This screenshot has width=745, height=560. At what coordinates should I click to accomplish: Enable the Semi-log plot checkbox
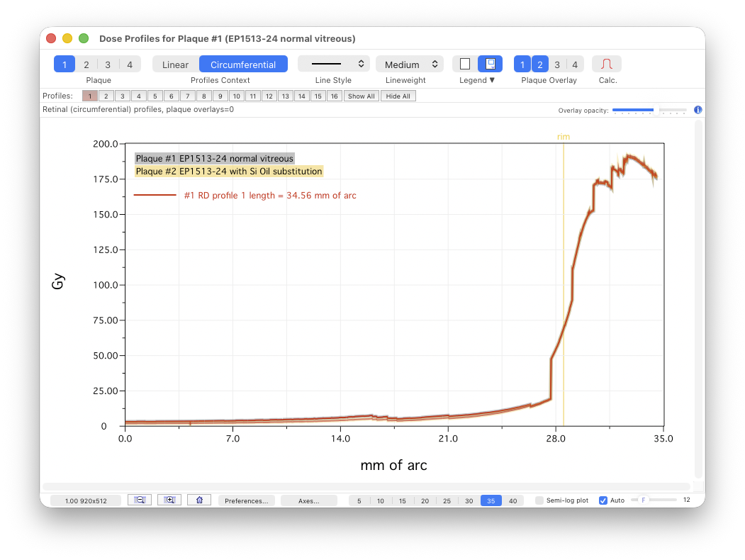click(539, 500)
